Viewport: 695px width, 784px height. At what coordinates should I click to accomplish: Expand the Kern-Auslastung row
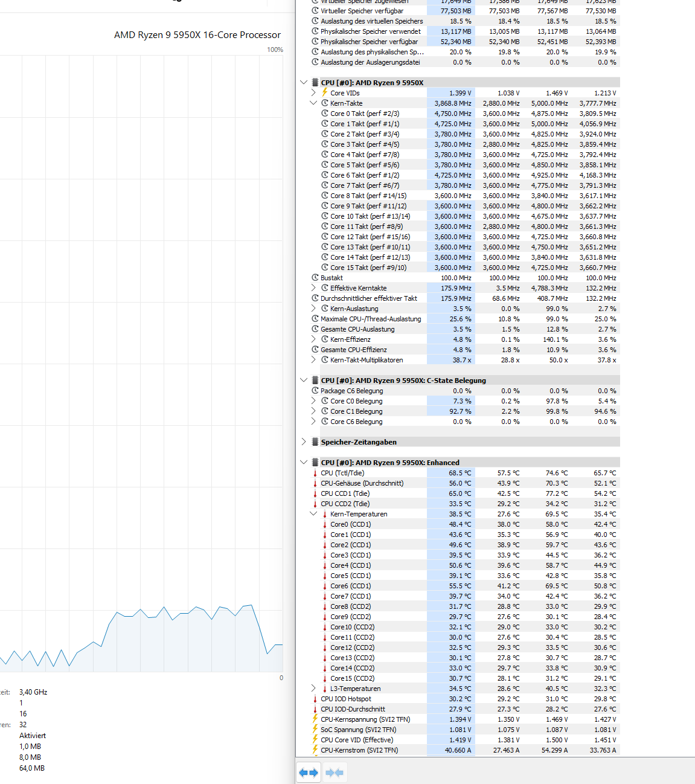[x=313, y=309]
